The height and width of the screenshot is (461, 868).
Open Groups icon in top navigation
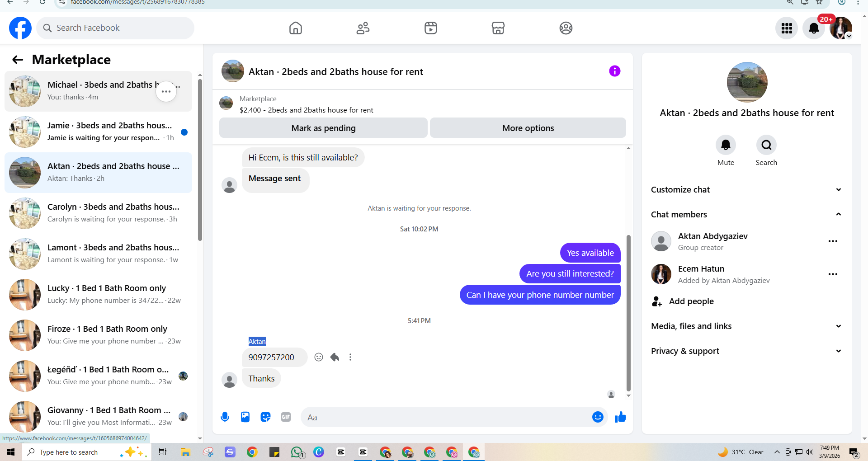pos(566,28)
